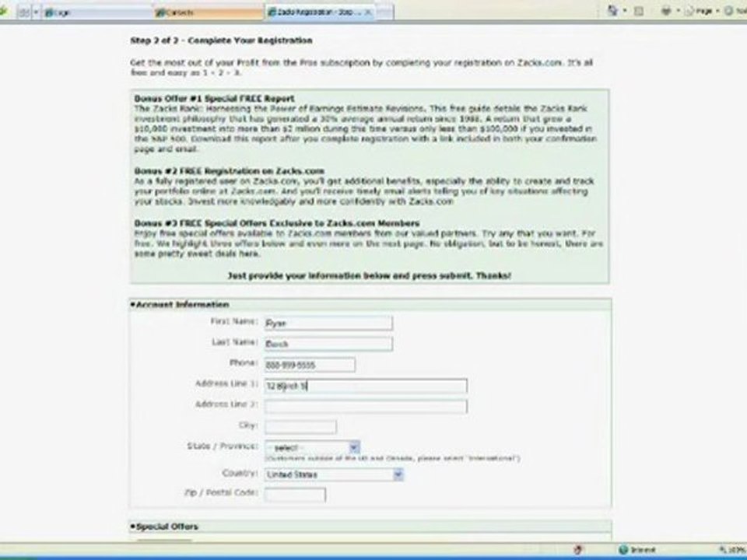Viewport: 747px width, 560px height.
Task: Click the Address Line 1 field
Action: pyautogui.click(x=366, y=386)
